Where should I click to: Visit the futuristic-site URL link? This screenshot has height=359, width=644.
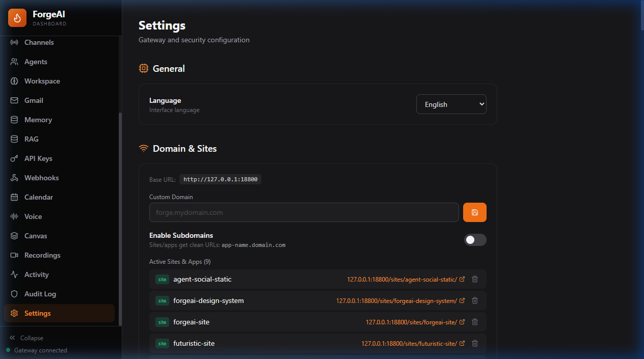pyautogui.click(x=409, y=343)
